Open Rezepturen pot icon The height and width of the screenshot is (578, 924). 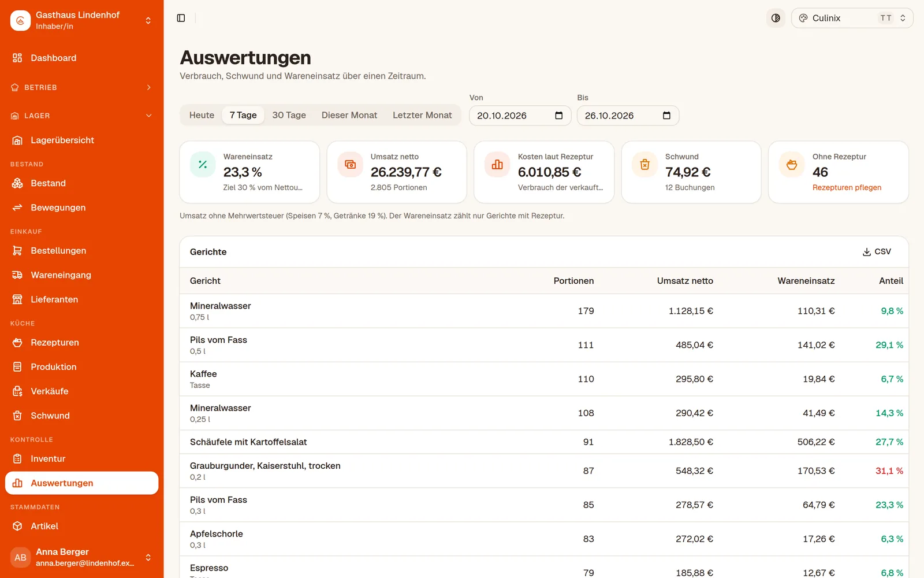point(17,343)
